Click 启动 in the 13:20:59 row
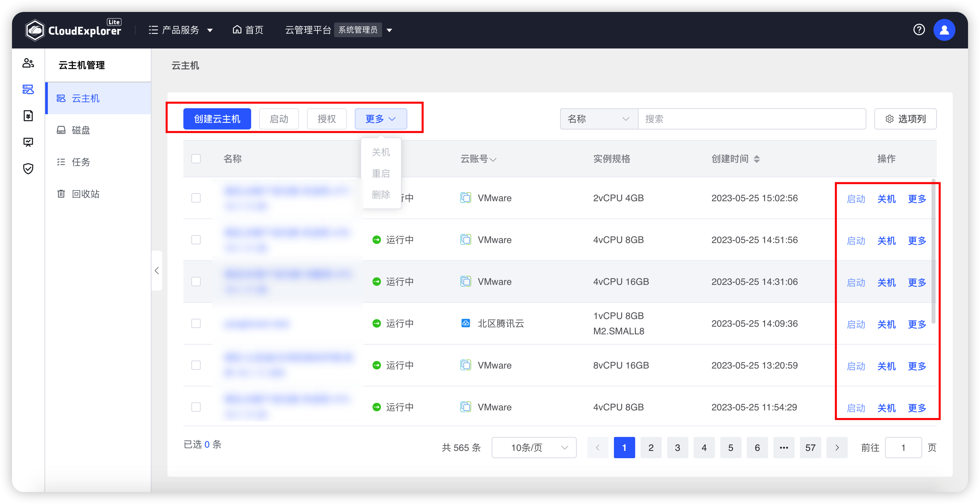Viewport: 980px width, 504px height. [x=856, y=366]
